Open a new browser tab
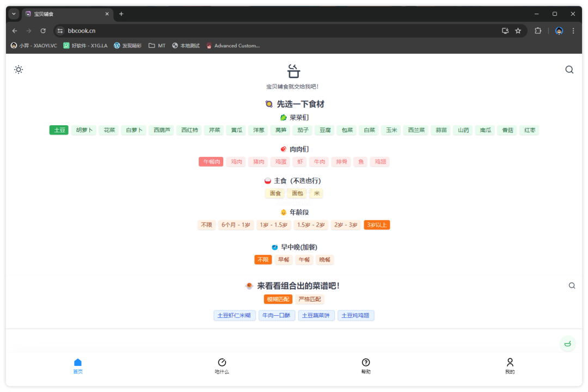The height and width of the screenshot is (392, 588). (121, 14)
